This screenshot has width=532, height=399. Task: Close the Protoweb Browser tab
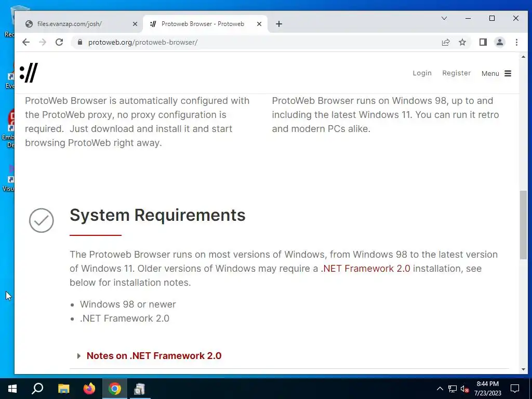pyautogui.click(x=259, y=24)
